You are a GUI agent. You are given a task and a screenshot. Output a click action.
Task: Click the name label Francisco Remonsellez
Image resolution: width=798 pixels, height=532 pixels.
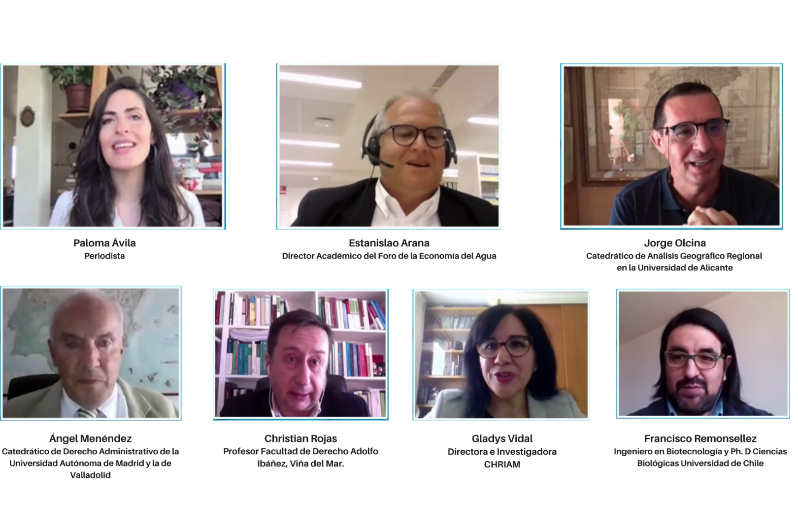[x=700, y=438]
